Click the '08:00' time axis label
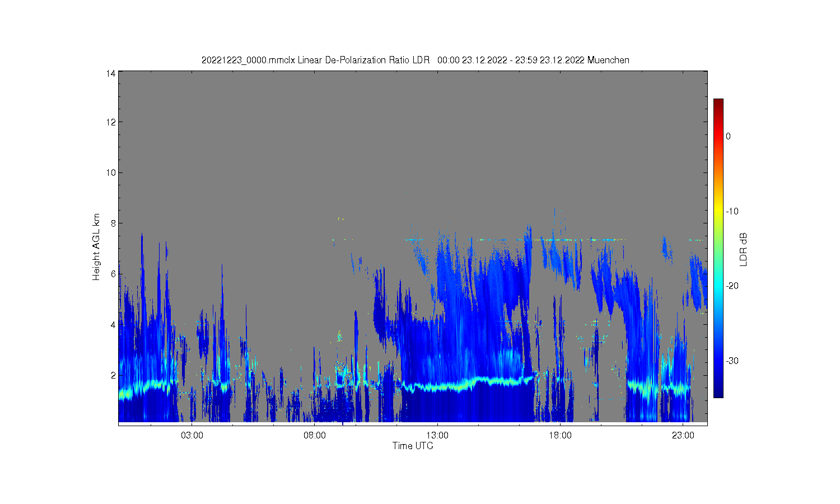840x504 pixels. (315, 436)
